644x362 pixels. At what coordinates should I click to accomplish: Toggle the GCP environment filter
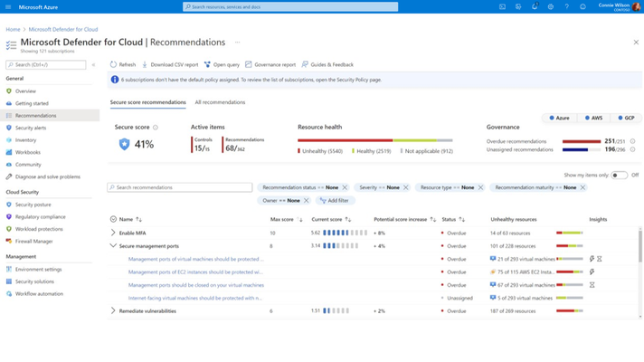[x=626, y=118]
